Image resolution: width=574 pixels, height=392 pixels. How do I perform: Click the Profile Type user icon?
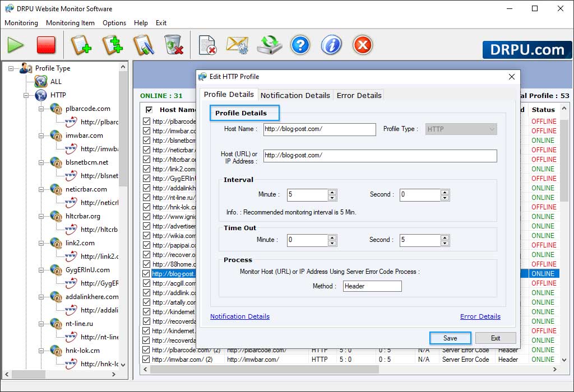(26, 68)
